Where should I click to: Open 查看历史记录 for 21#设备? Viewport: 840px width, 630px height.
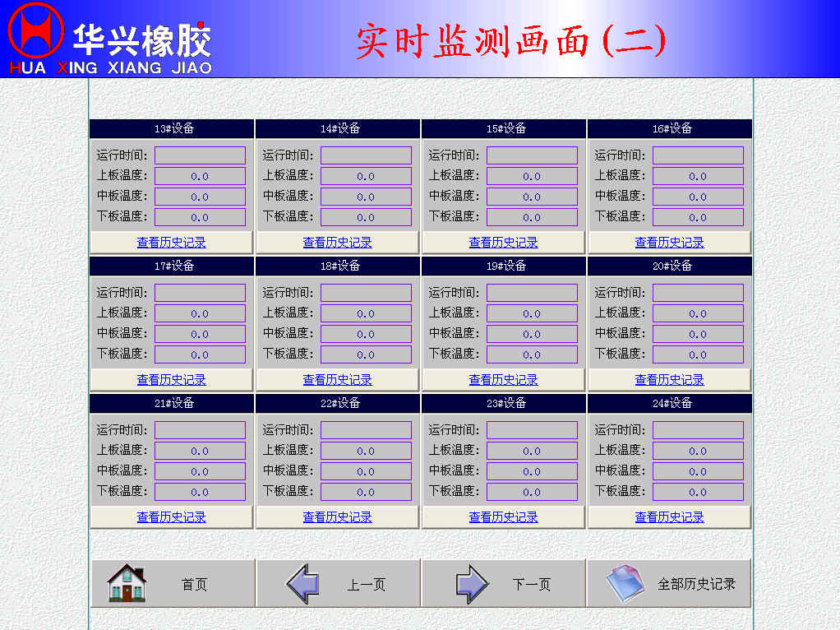point(172,517)
